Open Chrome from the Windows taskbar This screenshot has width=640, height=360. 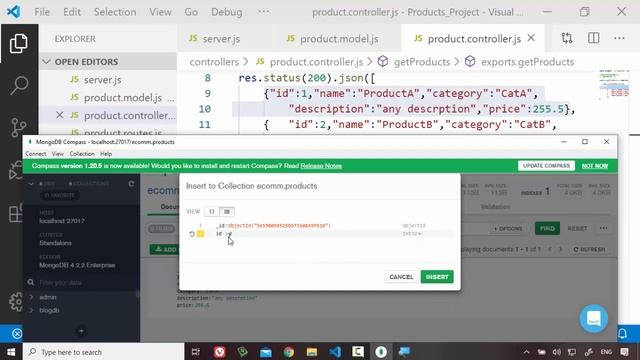click(289, 352)
